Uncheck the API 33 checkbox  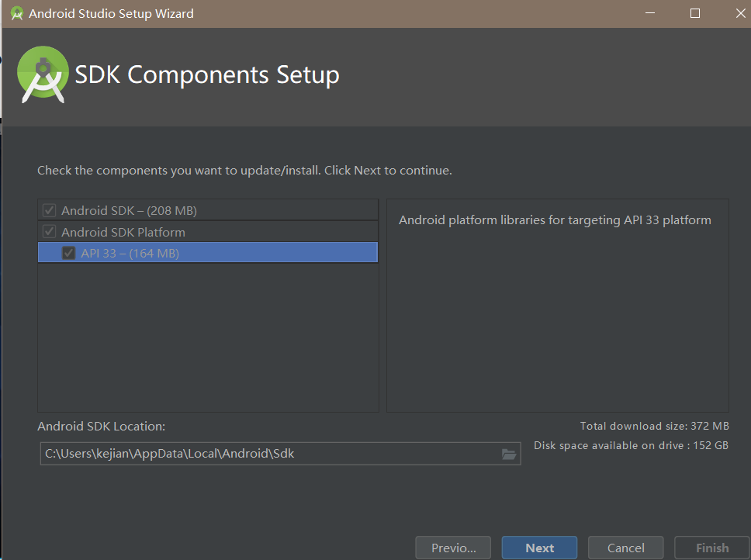point(69,253)
